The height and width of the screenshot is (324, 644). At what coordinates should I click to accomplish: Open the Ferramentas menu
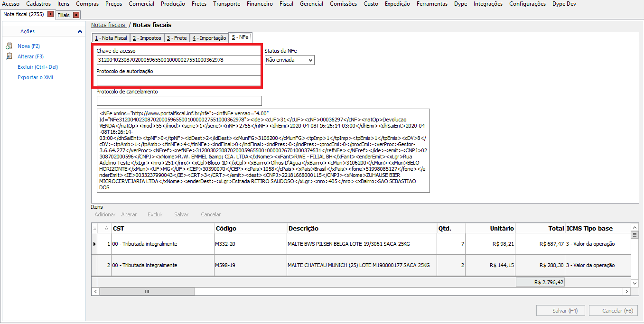pos(432,4)
